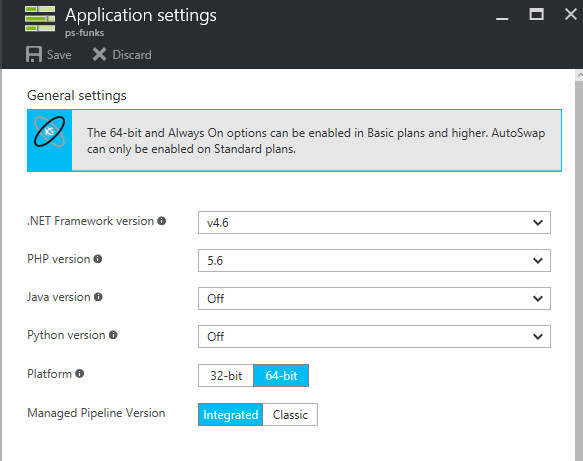
Task: Click the info icon beside Python version
Action: pos(113,335)
